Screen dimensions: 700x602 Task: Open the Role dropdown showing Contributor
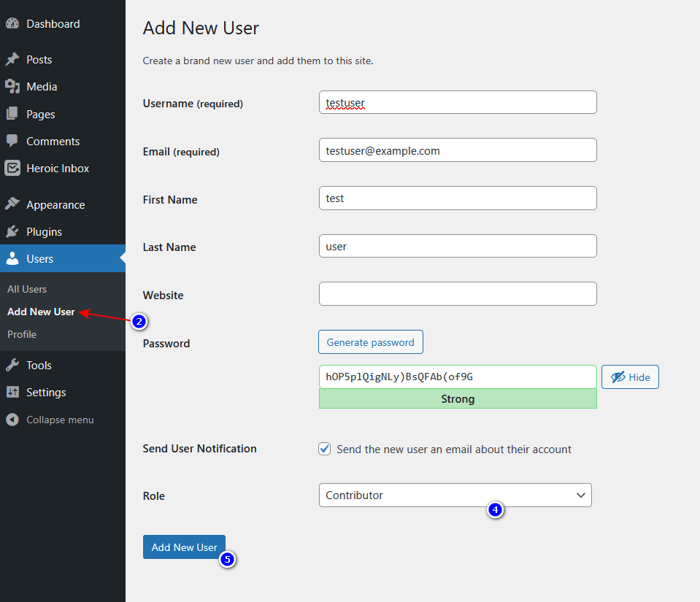click(x=455, y=495)
